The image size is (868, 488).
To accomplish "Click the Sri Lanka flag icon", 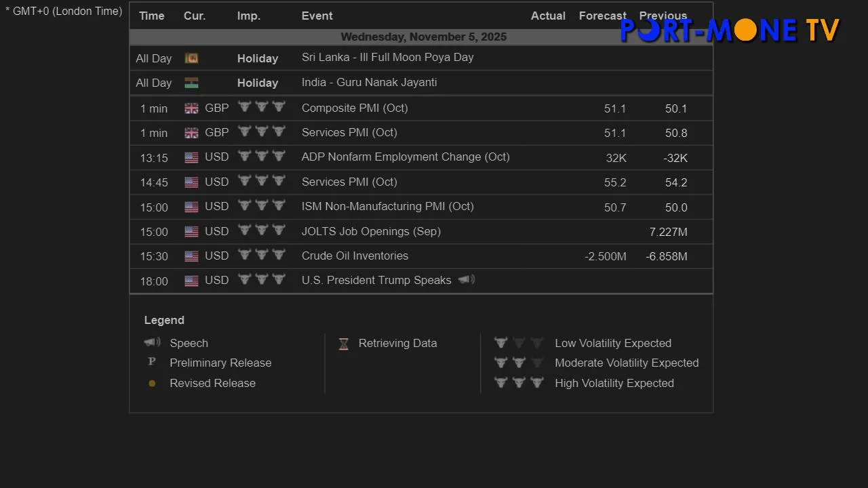I will click(192, 58).
